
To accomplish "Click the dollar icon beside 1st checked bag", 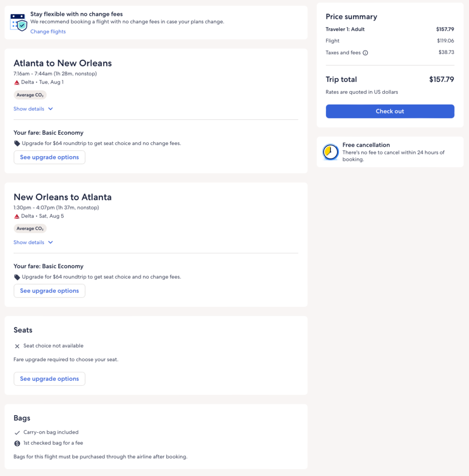I will tap(17, 443).
